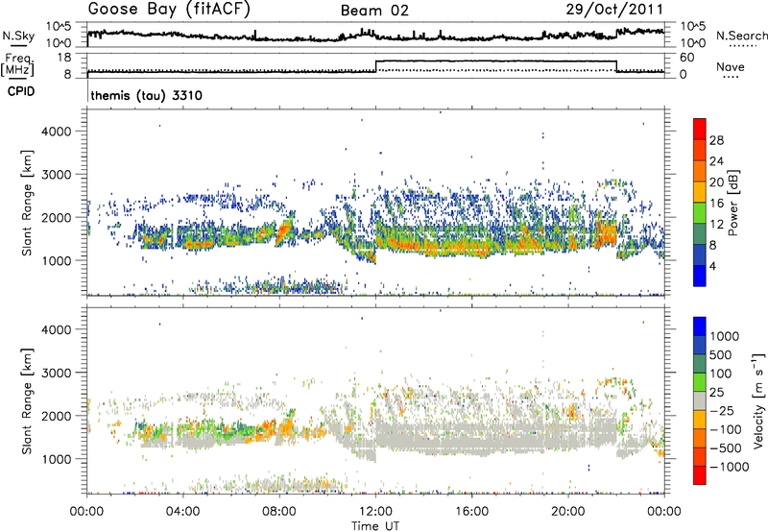
Task: Select the yellow-orange Power segment between 16 and 20
Action: click(x=700, y=191)
